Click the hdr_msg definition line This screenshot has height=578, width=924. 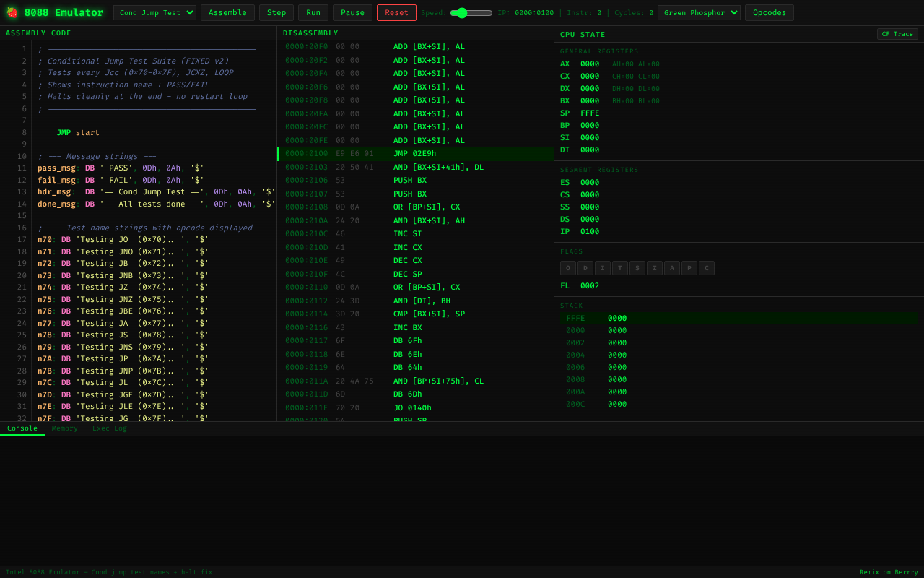point(157,192)
